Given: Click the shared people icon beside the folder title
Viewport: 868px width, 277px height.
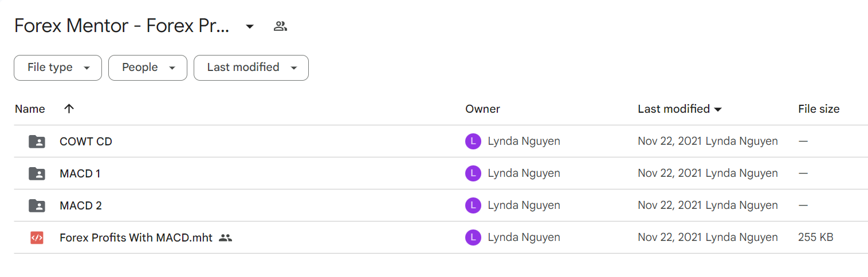Looking at the screenshot, I should click(280, 26).
